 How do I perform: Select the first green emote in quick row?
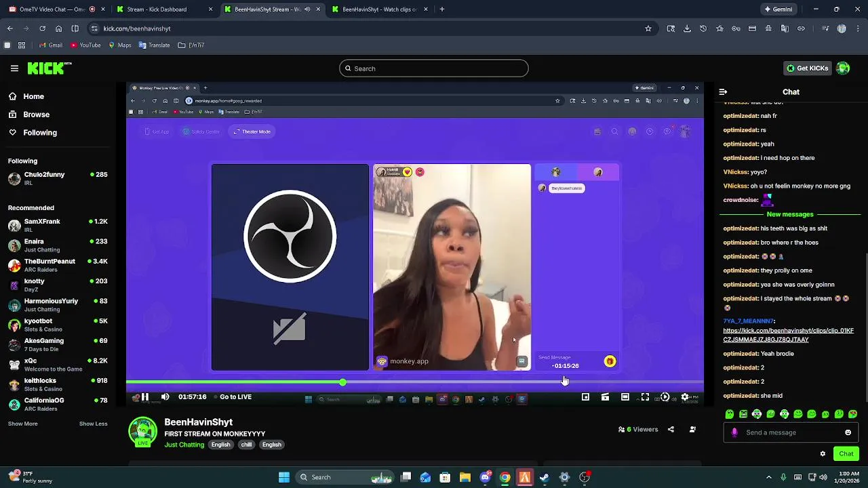click(729, 414)
